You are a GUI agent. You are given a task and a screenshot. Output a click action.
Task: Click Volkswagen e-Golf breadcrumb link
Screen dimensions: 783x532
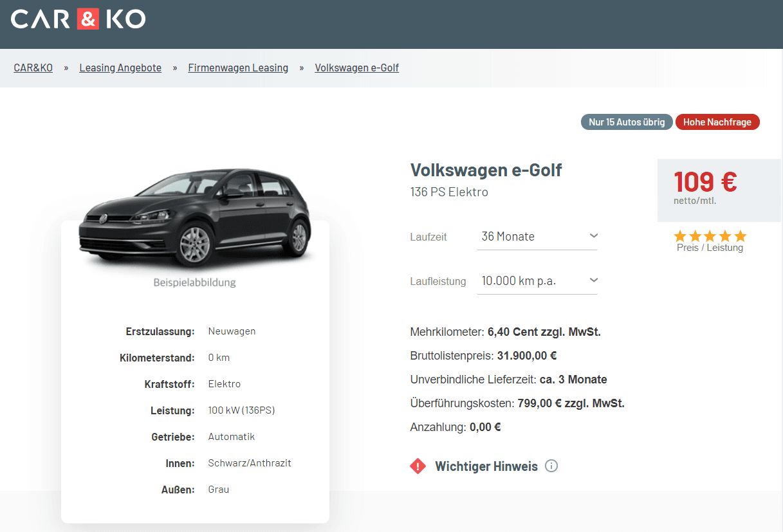357,68
